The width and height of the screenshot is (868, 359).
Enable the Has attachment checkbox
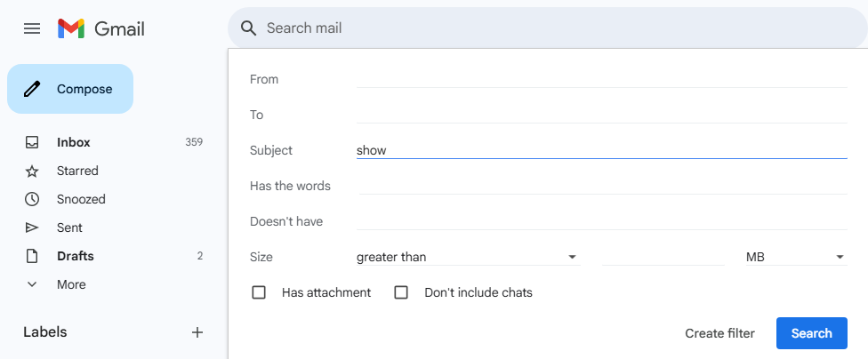point(259,292)
